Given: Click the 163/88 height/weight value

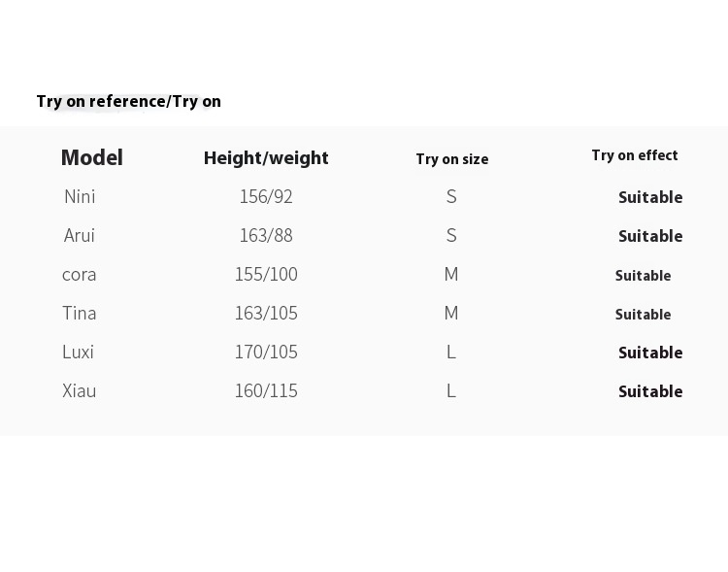Looking at the screenshot, I should click(x=266, y=235).
